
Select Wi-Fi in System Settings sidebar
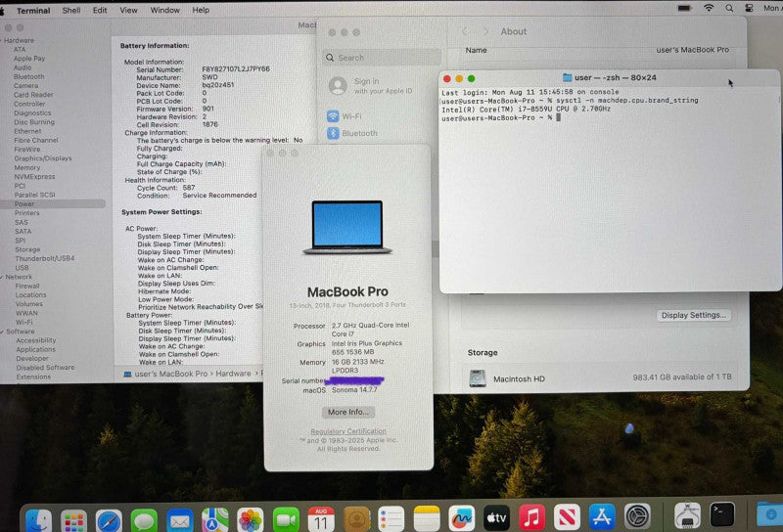click(x=351, y=116)
